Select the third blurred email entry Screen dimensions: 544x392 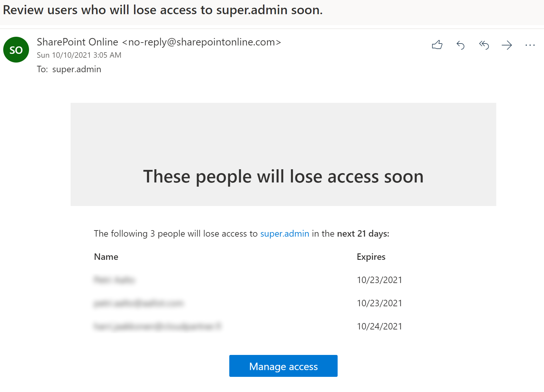(158, 326)
